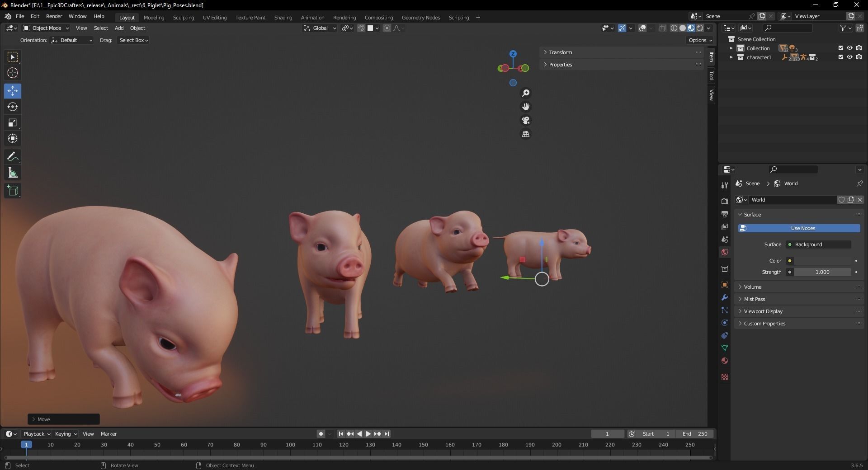Image resolution: width=868 pixels, height=470 pixels.
Task: Switch to the Sculpting workspace tab
Action: [183, 18]
